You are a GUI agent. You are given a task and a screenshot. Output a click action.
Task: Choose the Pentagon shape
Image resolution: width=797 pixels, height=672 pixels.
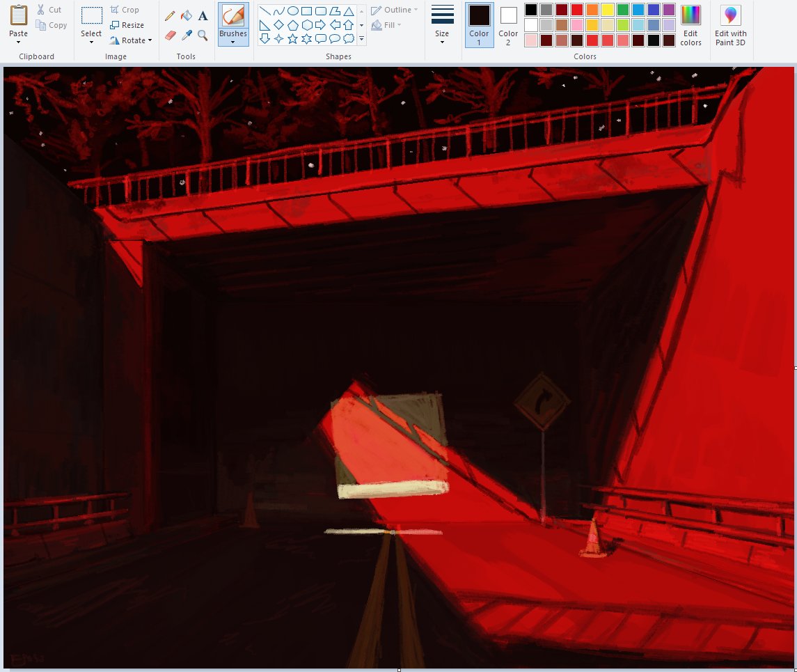(293, 25)
